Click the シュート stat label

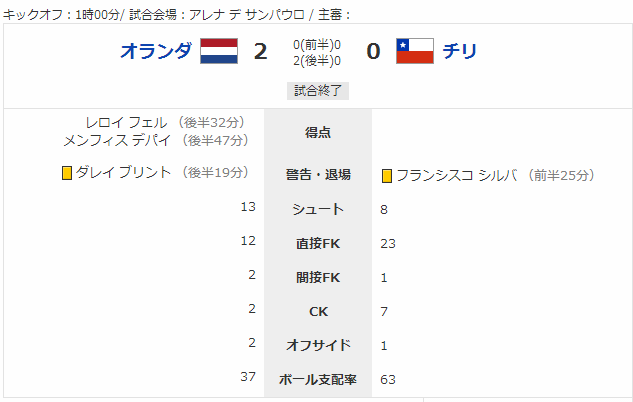[x=318, y=209]
